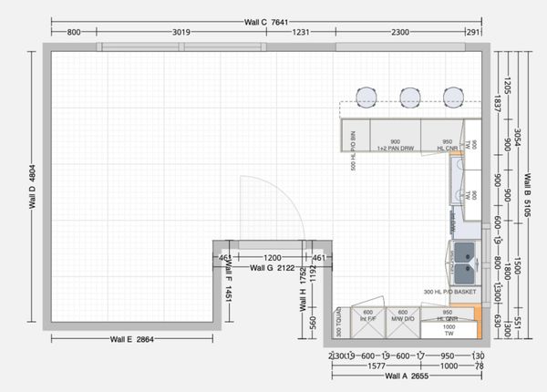The image size is (547, 392).
Task: Select the middle bar stool
Action: [x=409, y=96]
